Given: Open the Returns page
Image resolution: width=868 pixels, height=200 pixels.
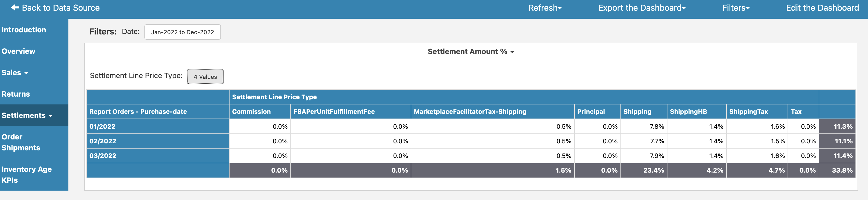Looking at the screenshot, I should [16, 94].
